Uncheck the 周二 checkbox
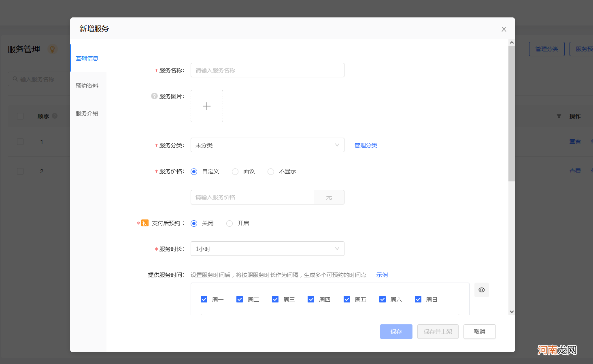Viewport: 593px width, 364px height. click(x=240, y=299)
